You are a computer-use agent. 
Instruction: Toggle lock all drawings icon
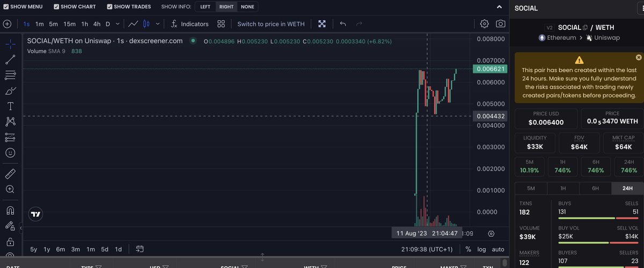(10, 242)
